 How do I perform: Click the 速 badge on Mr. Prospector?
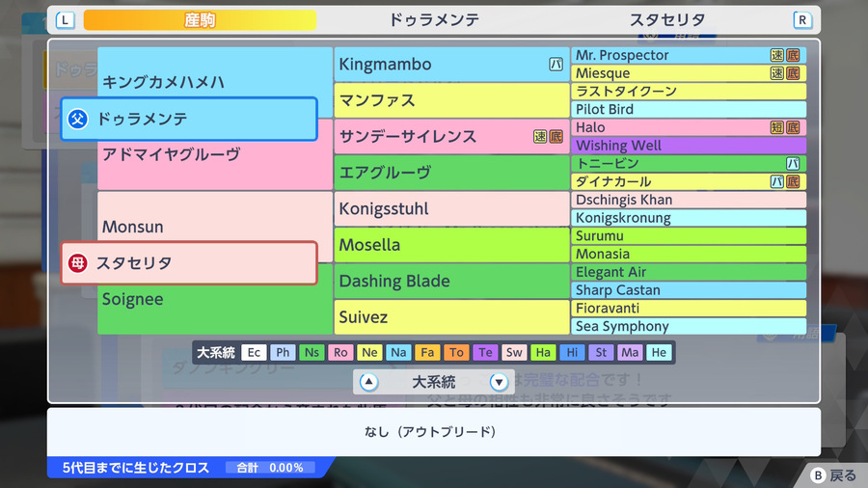point(777,55)
